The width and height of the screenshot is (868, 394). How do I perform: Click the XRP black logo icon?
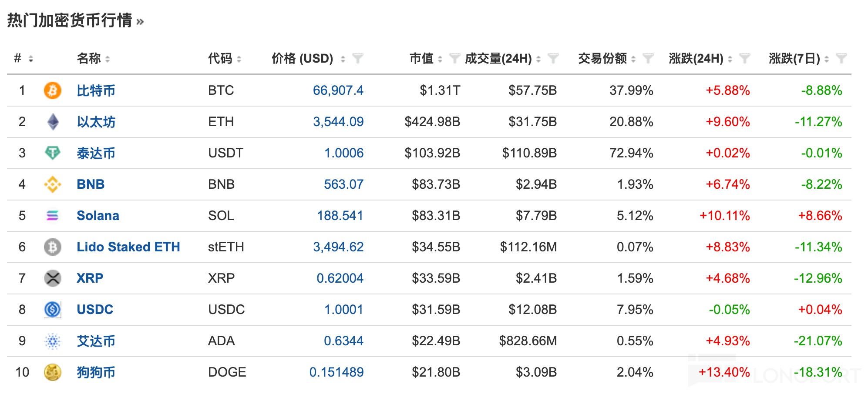pos(53,278)
